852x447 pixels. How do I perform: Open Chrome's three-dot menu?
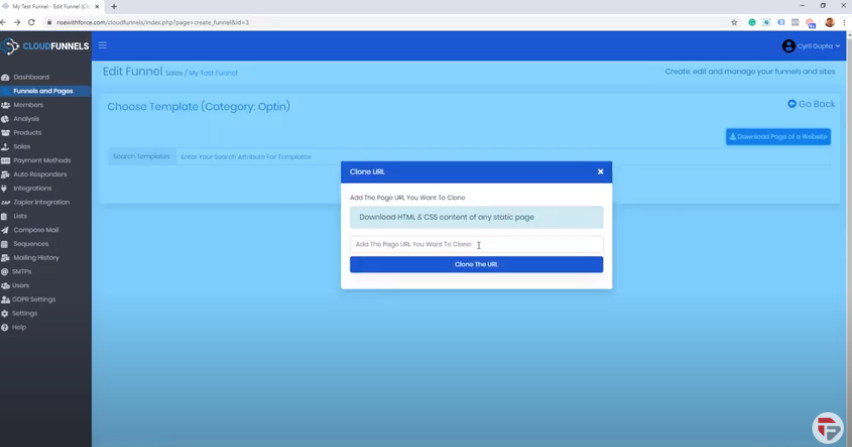tap(844, 22)
